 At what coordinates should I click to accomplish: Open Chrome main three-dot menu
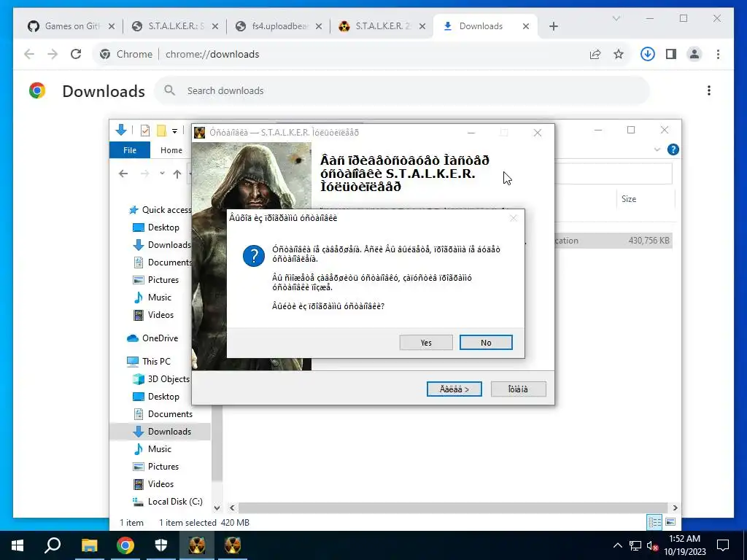(x=718, y=54)
